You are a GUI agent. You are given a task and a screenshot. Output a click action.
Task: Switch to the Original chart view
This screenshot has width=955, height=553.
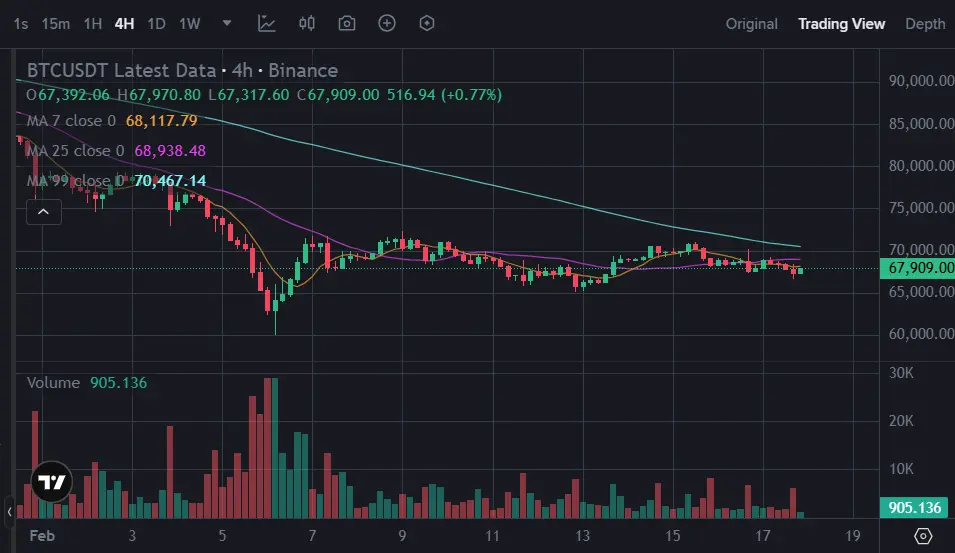click(752, 24)
